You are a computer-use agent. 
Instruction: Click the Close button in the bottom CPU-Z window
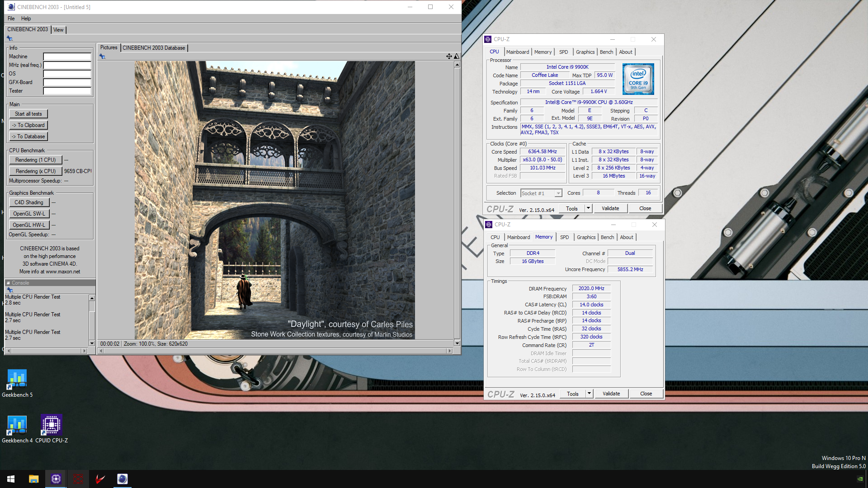[646, 394]
